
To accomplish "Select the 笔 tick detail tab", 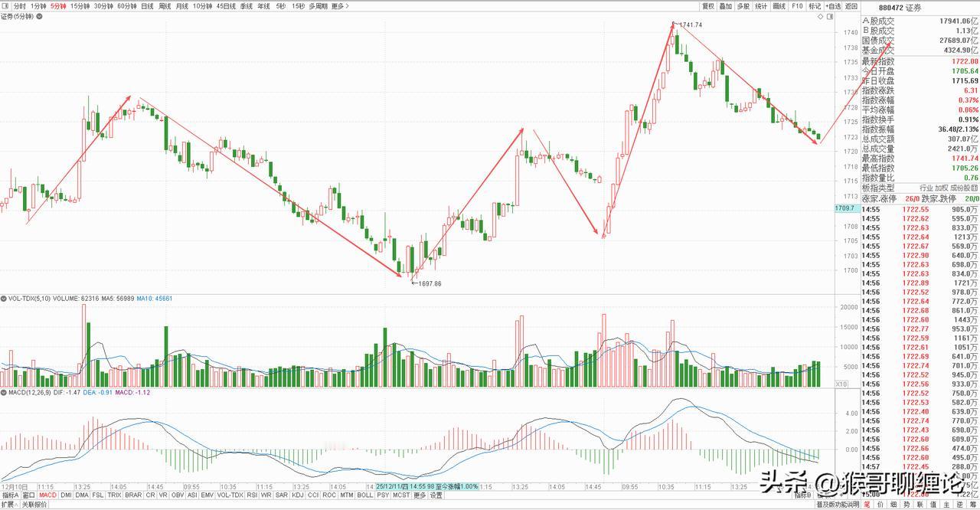I will pos(867,505).
